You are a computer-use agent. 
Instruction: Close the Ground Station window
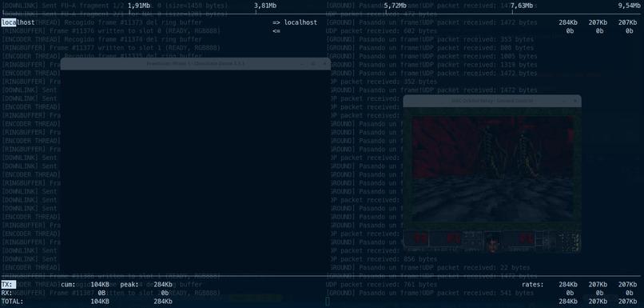tap(575, 101)
